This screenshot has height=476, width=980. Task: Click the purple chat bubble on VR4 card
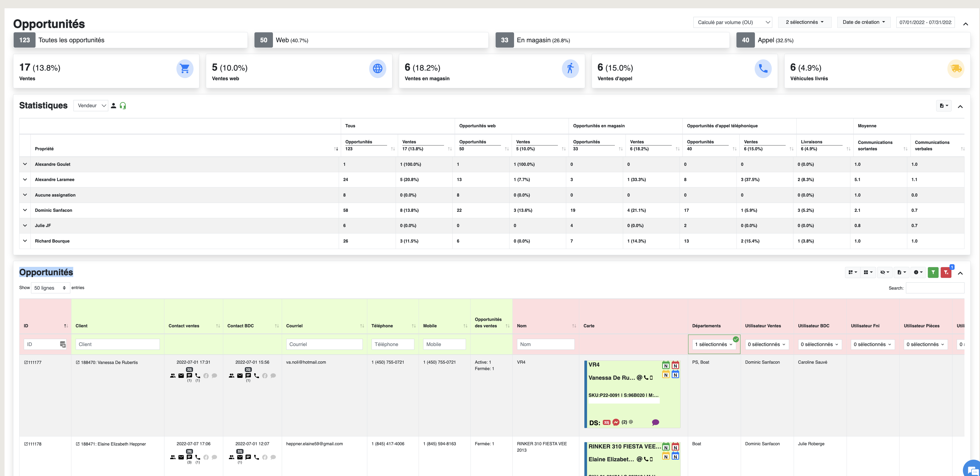(x=655, y=422)
